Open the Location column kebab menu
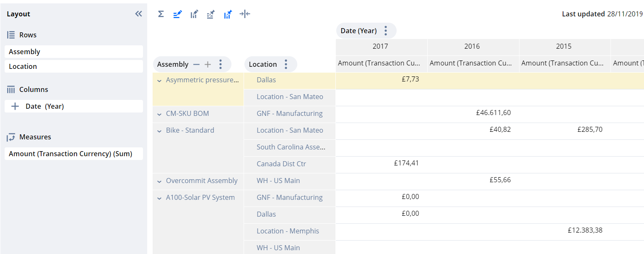 pyautogui.click(x=286, y=64)
